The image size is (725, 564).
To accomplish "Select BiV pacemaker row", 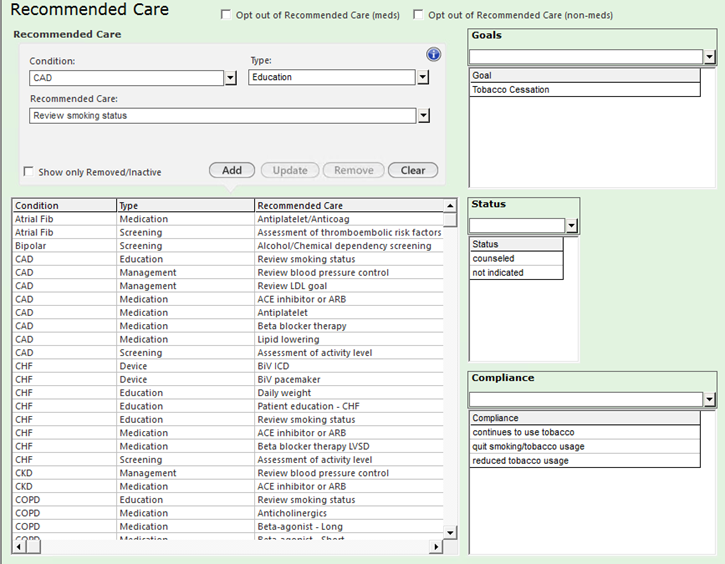I will pos(228,380).
